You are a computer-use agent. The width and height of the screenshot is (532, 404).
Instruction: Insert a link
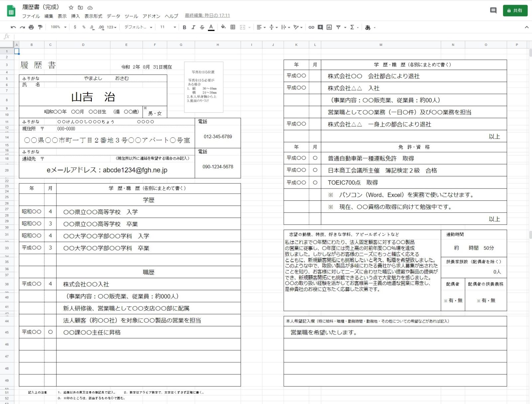[x=311, y=27]
